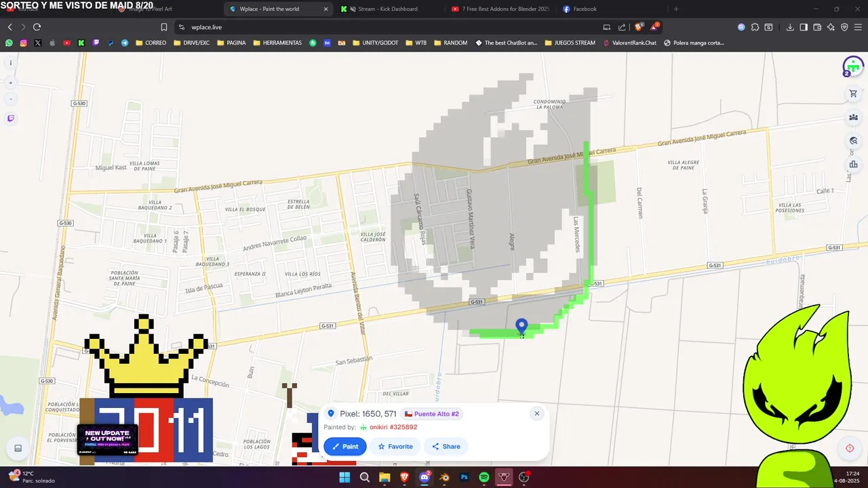Open the RANDOM bookmarks folder
The image size is (868, 488).
(x=450, y=43)
